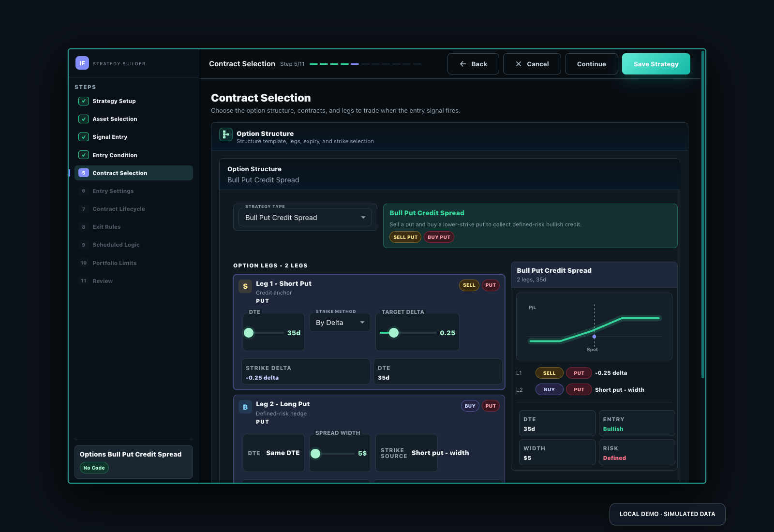
Task: Click the Option Structure tree icon
Action: click(x=226, y=134)
